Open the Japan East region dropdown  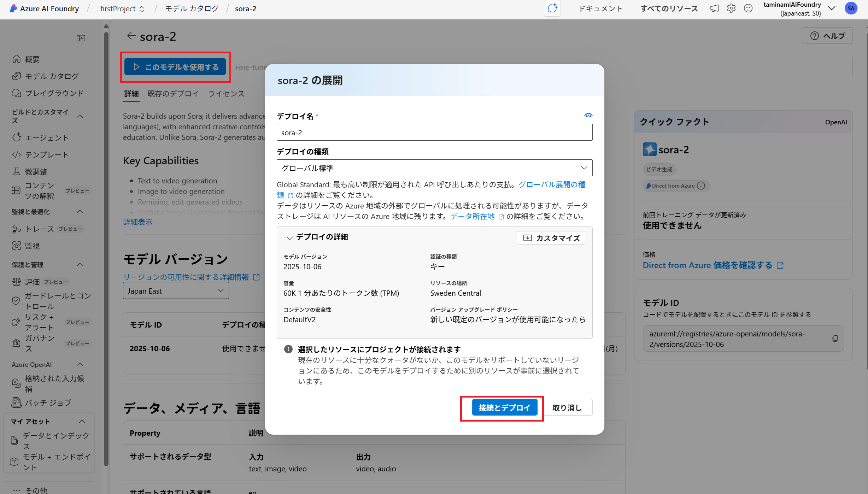tap(176, 291)
